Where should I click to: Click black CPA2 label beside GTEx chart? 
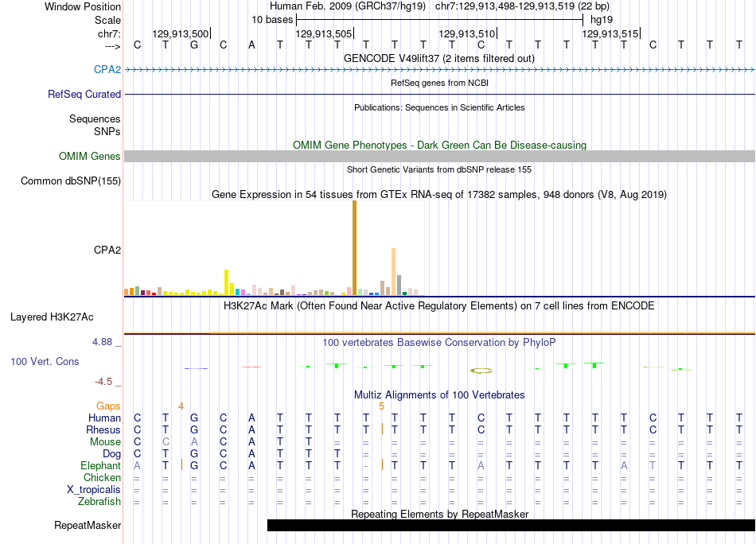107,250
